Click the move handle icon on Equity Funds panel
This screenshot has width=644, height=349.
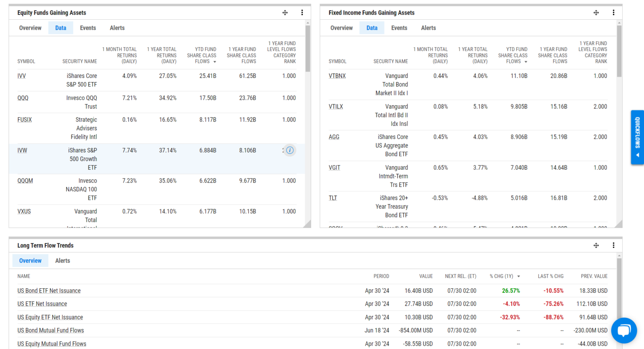coord(285,13)
